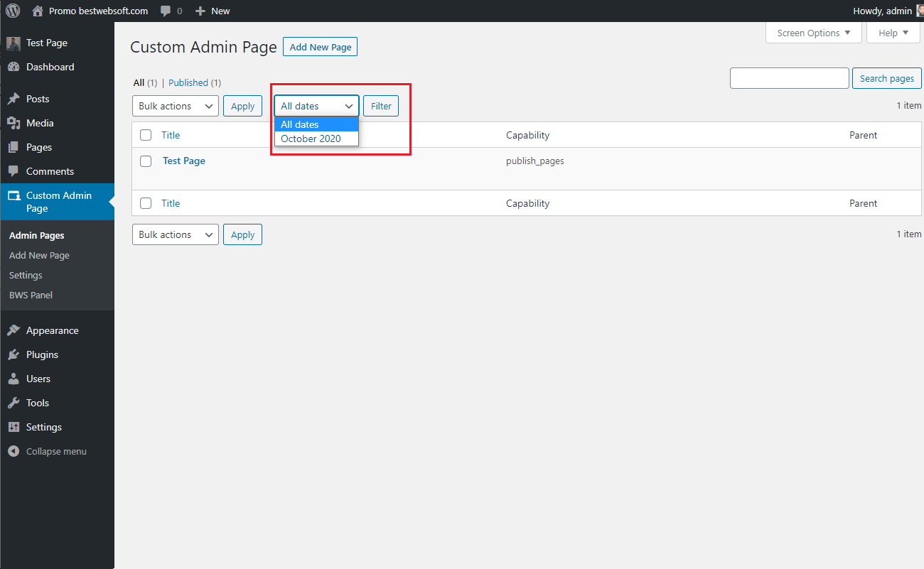Click the Tools wrench icon
Image resolution: width=924 pixels, height=569 pixels.
coord(14,403)
